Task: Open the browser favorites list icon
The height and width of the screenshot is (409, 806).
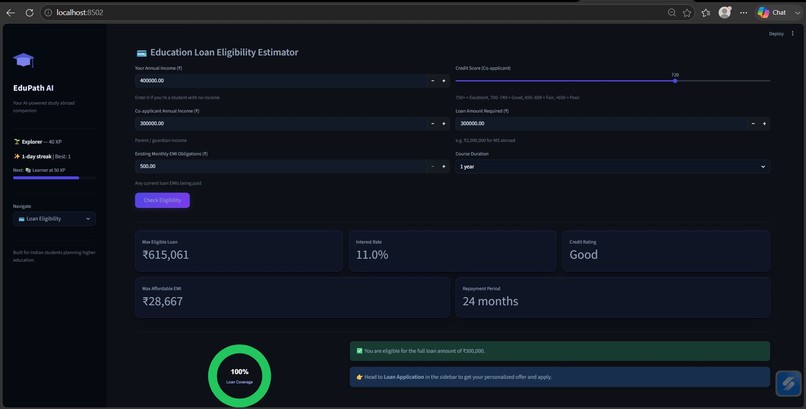Action: (x=706, y=12)
